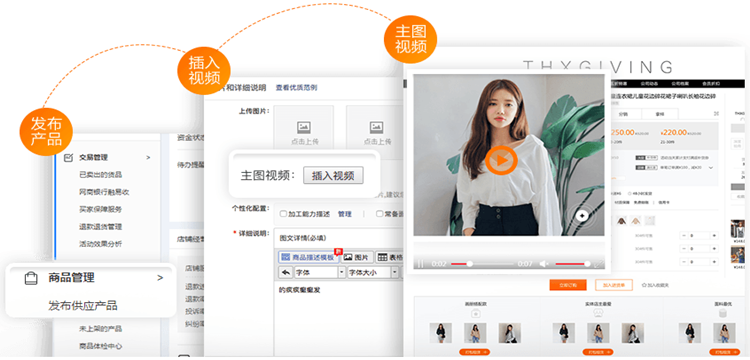This screenshot has height=360, width=750.
Task: Open 发布供应产品 under 商品管理
Action: (83, 305)
